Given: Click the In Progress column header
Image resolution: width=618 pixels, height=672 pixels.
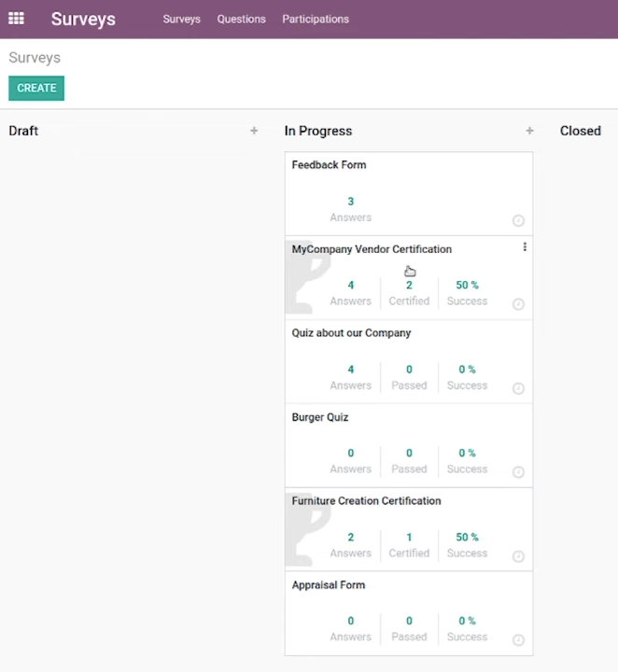Looking at the screenshot, I should (x=318, y=131).
